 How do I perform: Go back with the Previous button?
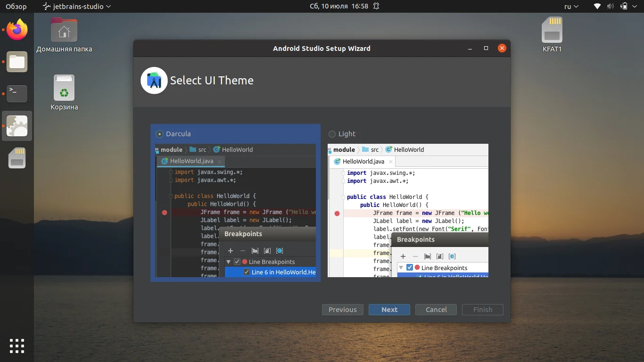tap(343, 310)
